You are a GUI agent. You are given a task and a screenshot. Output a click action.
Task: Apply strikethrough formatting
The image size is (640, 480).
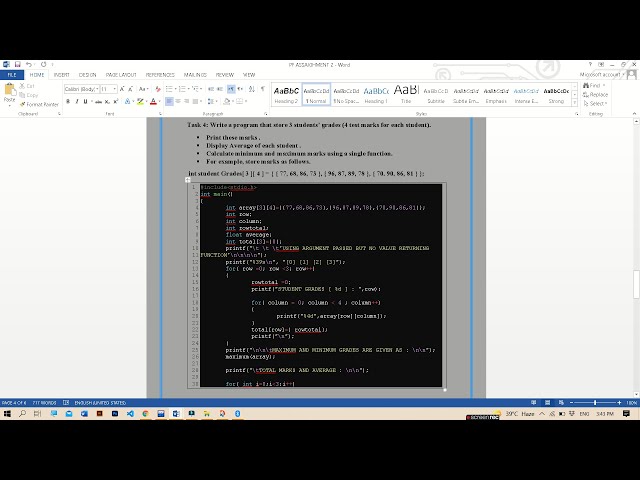pyautogui.click(x=98, y=101)
